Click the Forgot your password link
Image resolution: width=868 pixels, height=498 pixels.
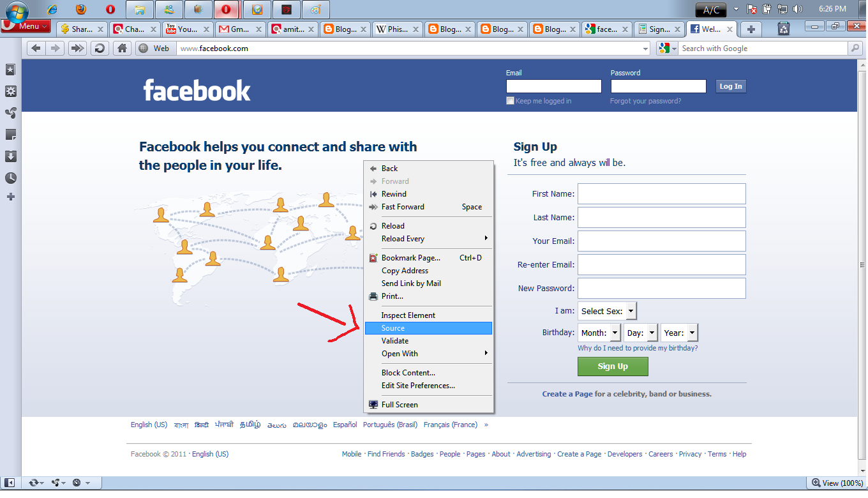[645, 101]
